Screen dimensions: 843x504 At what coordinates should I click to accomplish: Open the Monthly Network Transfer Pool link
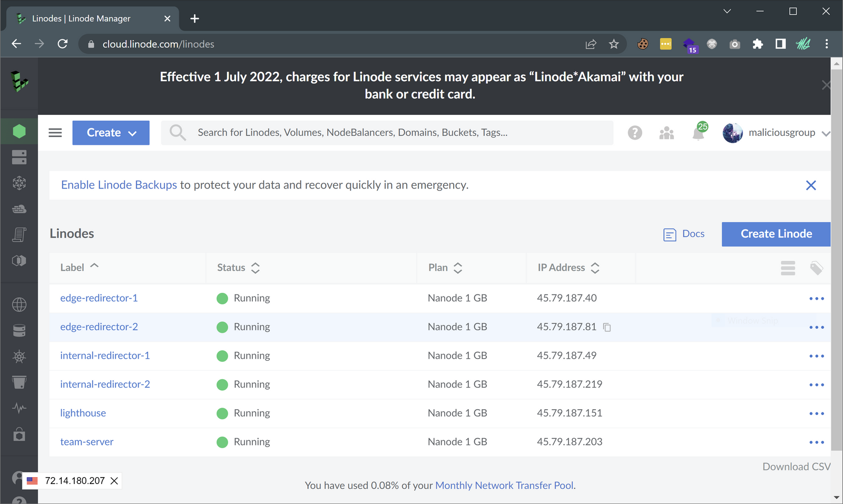click(504, 485)
